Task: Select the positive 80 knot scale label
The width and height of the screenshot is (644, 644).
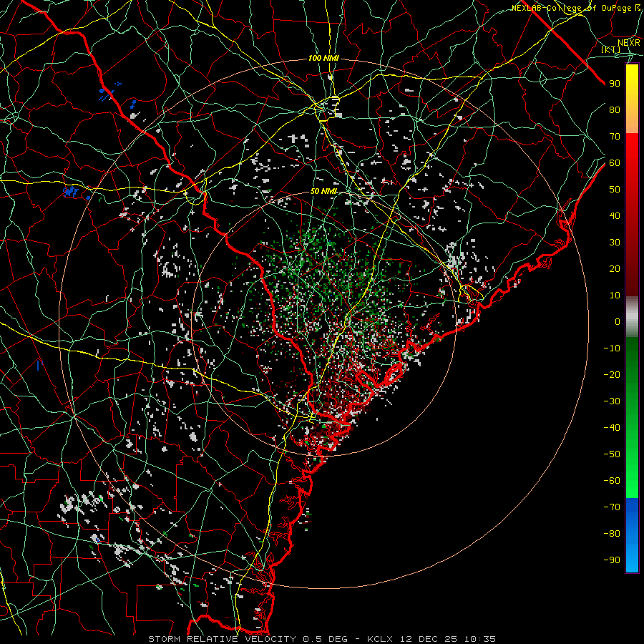Action: coord(615,110)
